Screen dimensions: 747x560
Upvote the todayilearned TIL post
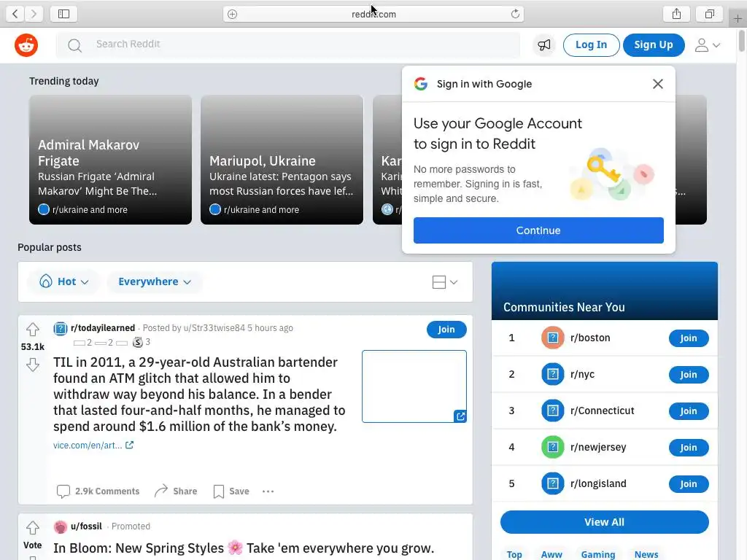(x=32, y=329)
